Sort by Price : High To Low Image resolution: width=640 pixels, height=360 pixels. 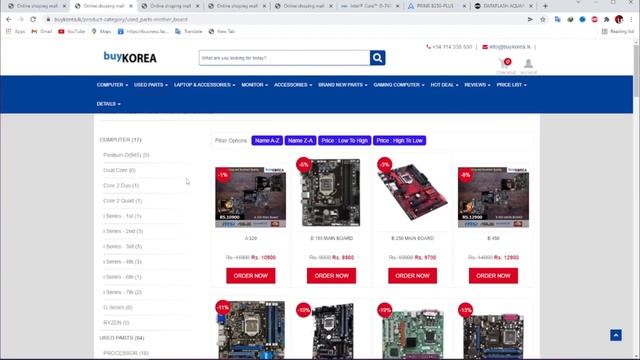(399, 140)
